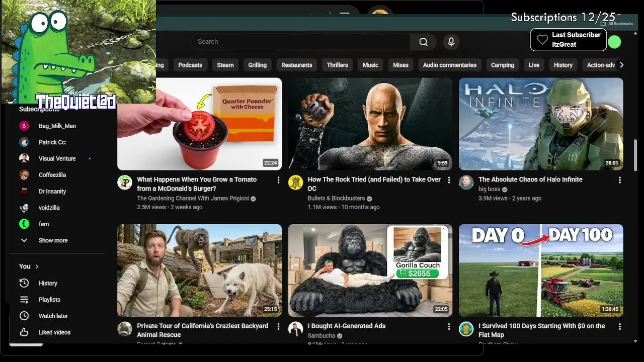Click the green profile avatar top right
The image size is (644, 362).
(614, 42)
